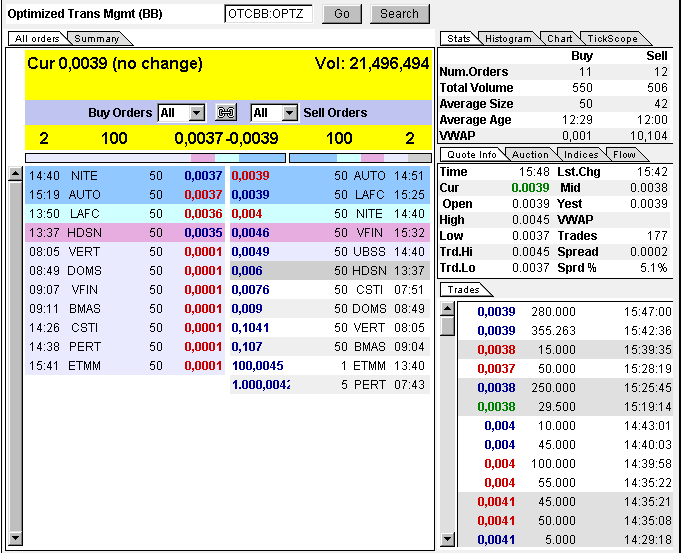
Task: Click the sell-side depth color bar
Action: coord(360,157)
